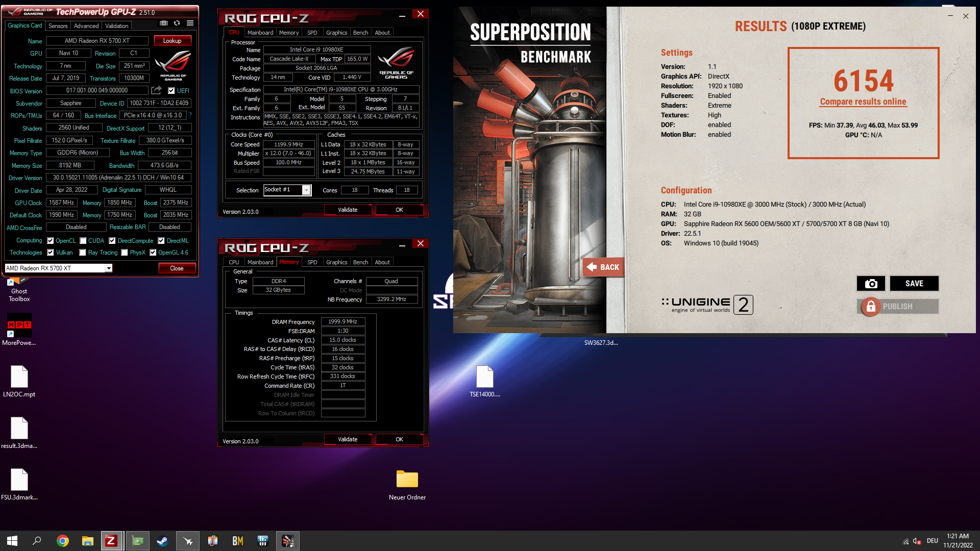
Task: Open the MorePowerTool desktop shortcut
Action: (19, 330)
